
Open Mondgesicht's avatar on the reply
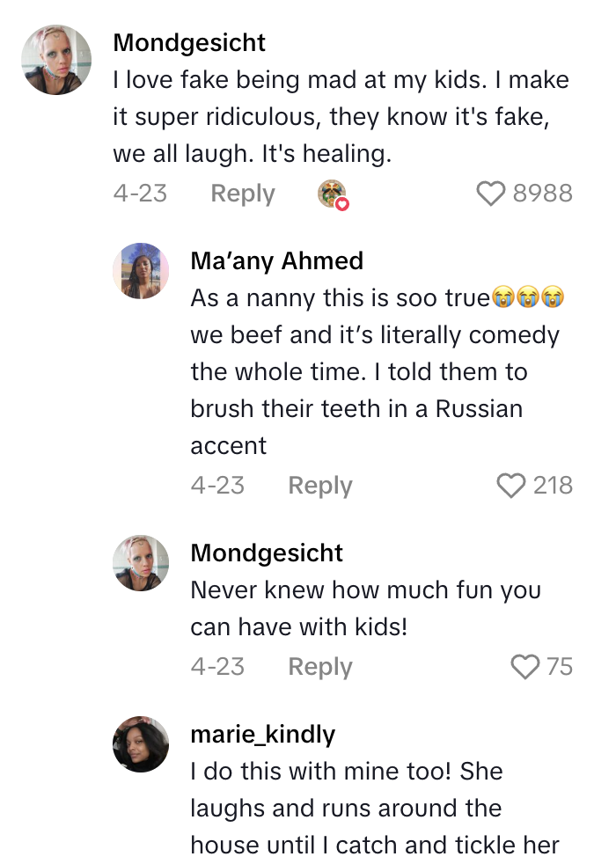point(141,563)
